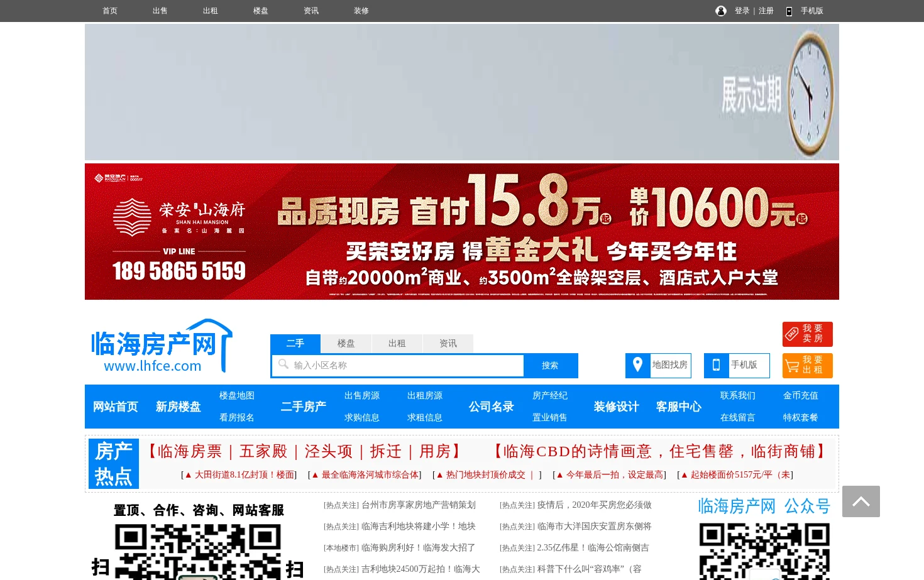The height and width of the screenshot is (580, 924).
Task: Open 装修 in the top bar
Action: (x=361, y=11)
